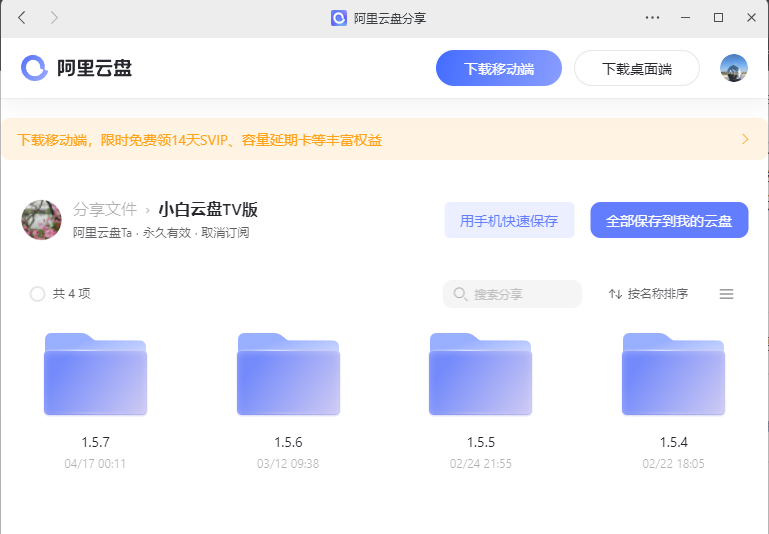Viewport: 769px width, 534px height.
Task: Click 全部保存到我的云盘 button
Action: pyautogui.click(x=669, y=220)
